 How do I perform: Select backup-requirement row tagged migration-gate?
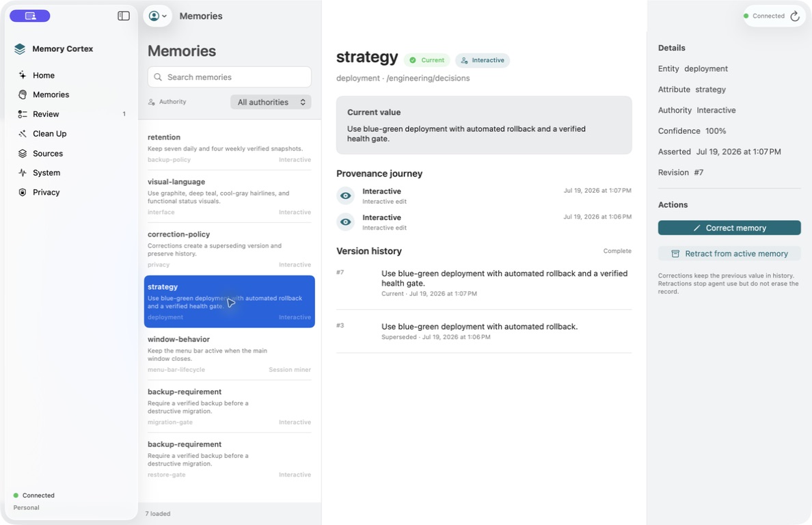tap(230, 407)
